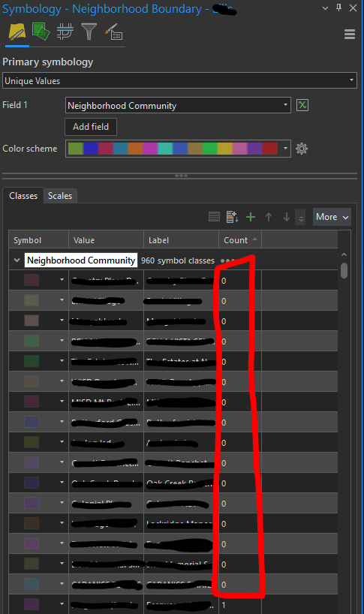Open the Unique Values primary symbology dropdown
The width and height of the screenshot is (364, 614).
(x=179, y=80)
